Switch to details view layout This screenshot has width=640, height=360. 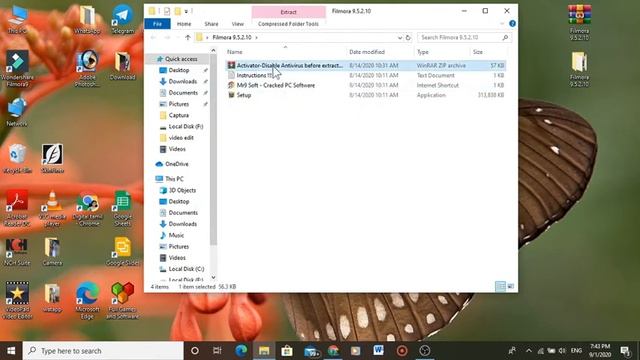pyautogui.click(x=500, y=287)
